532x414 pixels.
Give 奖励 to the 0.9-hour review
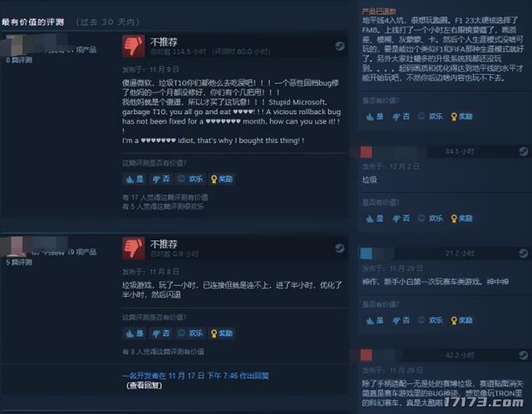click(221, 333)
